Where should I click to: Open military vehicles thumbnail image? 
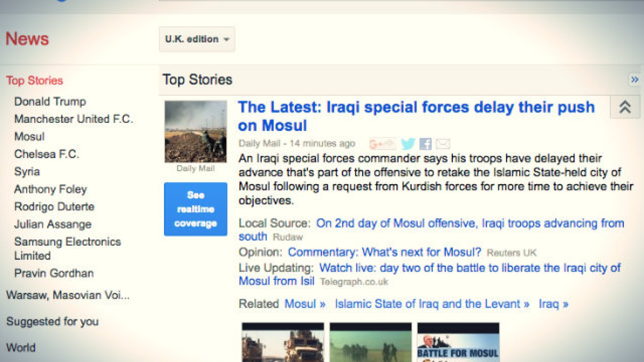(x=283, y=342)
